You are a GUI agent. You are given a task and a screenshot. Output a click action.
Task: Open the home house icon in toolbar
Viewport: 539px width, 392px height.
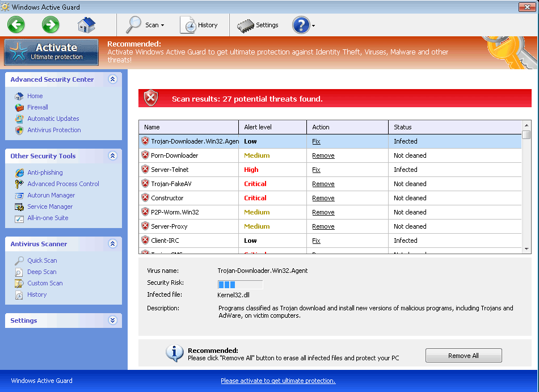click(x=86, y=25)
